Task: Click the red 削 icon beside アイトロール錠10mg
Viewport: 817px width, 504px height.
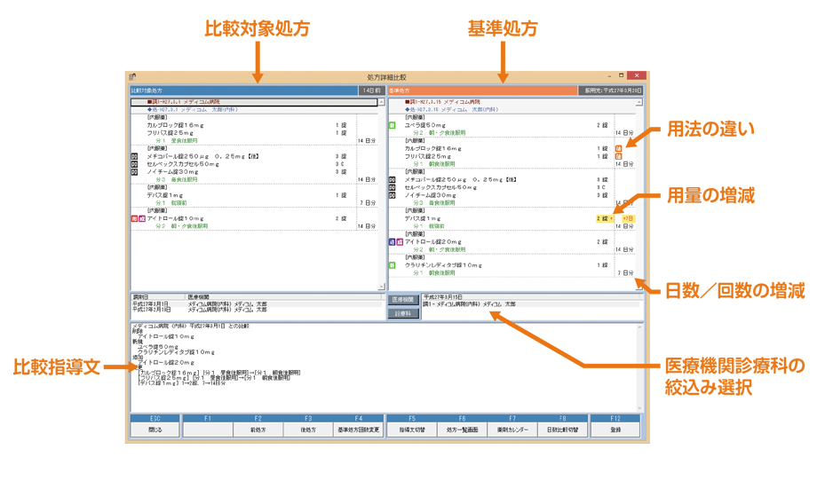Action: [134, 218]
